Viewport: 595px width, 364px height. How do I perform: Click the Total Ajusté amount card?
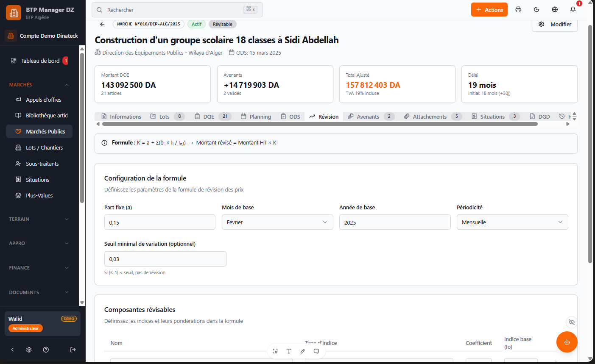(397, 84)
